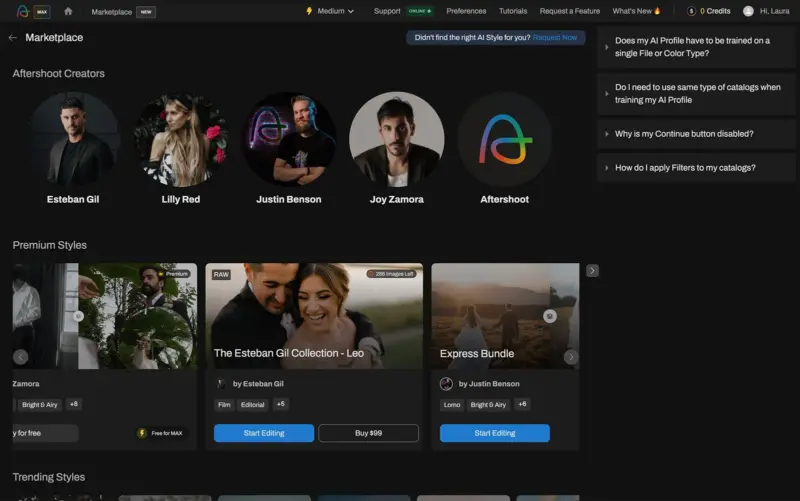Click the Credits coin icon
Image resolution: width=800 pixels, height=501 pixels.
[x=691, y=11]
